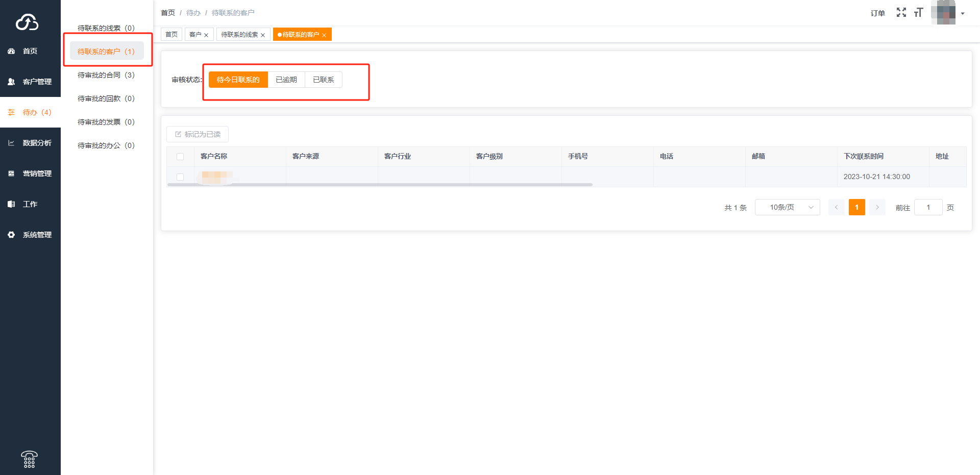Image resolution: width=980 pixels, height=475 pixels.
Task: Switch to the 首页 tab
Action: (171, 34)
